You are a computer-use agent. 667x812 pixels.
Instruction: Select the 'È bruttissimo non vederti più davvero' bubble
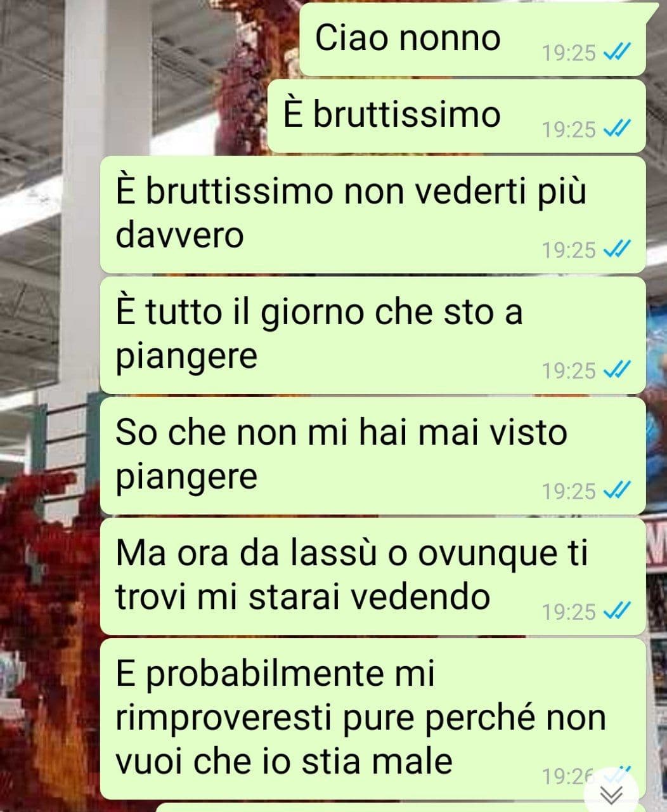click(x=373, y=214)
